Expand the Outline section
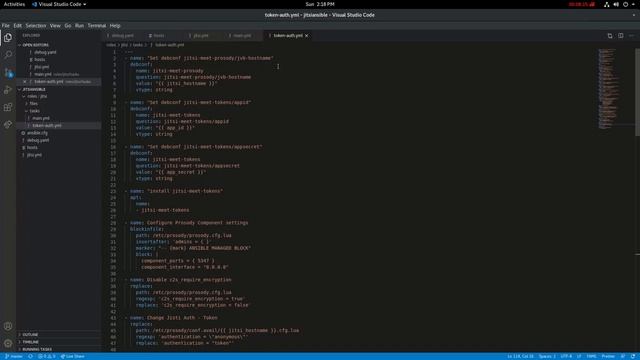The width and height of the screenshot is (640, 360). point(59,335)
